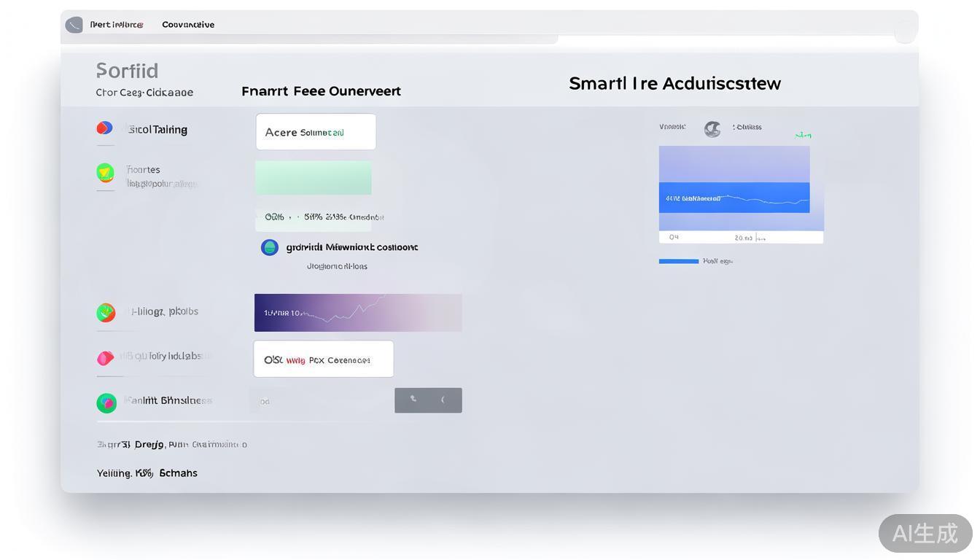980x560 pixels.
Task: Click the blue-green circle icon next to 'grdnridt Mfewniant'
Action: [x=270, y=247]
